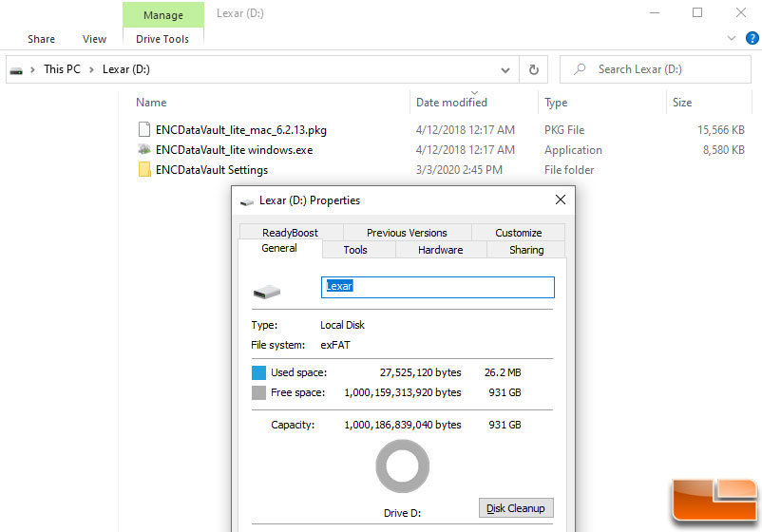Click the Application type cell
The image size is (762, 532).
tap(573, 150)
